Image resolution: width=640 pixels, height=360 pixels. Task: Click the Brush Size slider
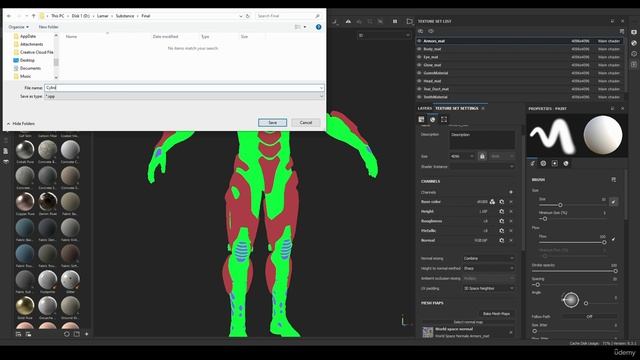coord(572,205)
